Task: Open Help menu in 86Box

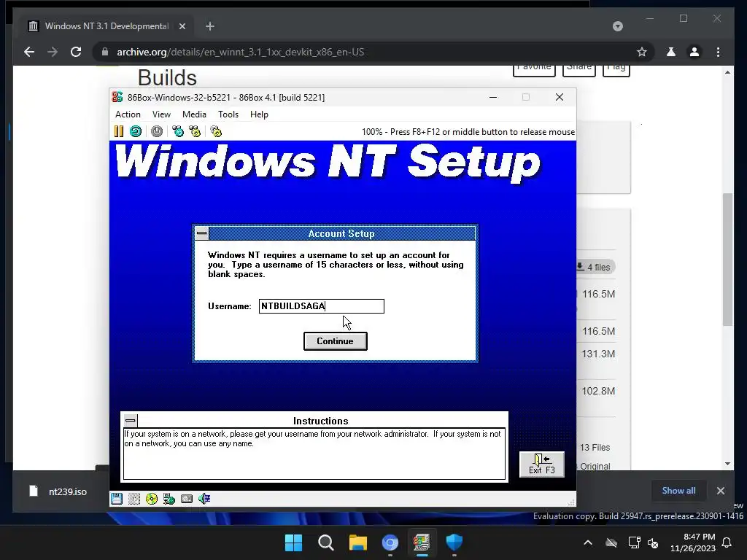Action: coord(259,114)
